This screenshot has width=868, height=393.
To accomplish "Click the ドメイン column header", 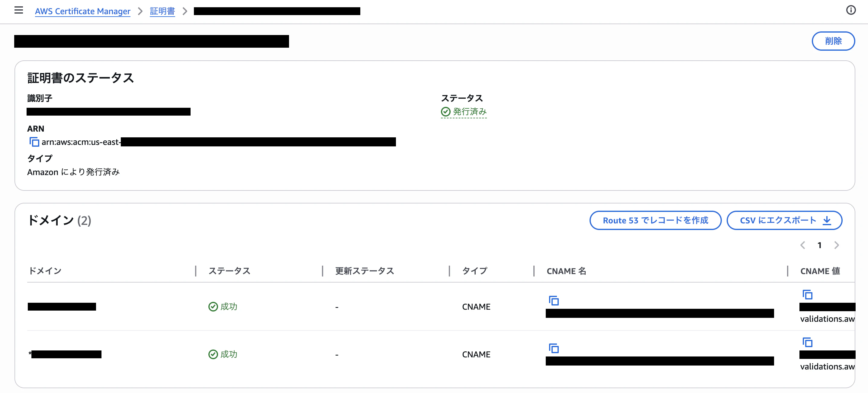I will coord(45,271).
